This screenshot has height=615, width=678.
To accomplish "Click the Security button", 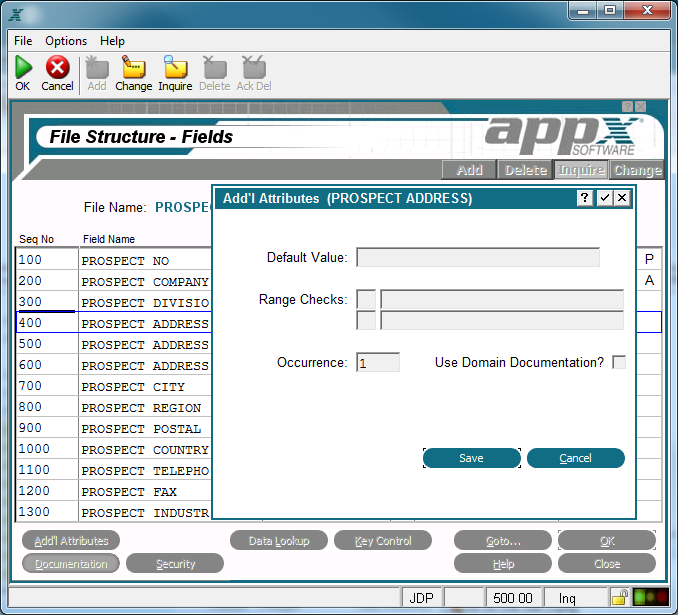I will 175,564.
